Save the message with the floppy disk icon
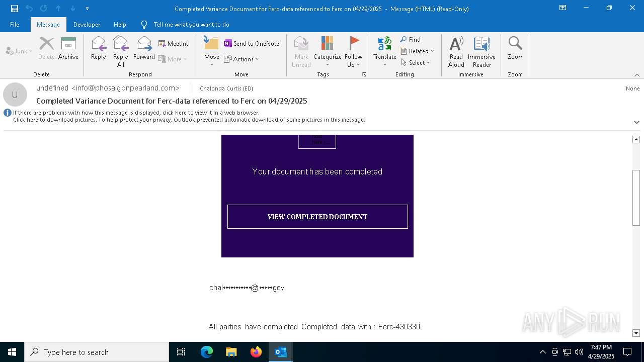This screenshot has width=644, height=362. (x=15, y=9)
